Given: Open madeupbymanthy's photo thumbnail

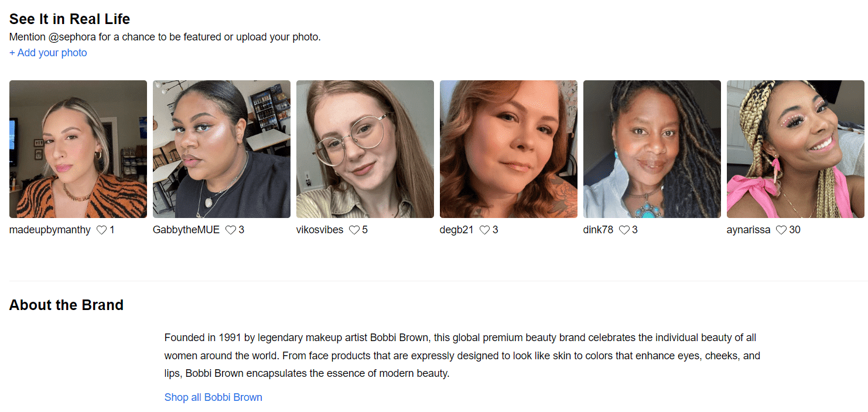Looking at the screenshot, I should point(78,149).
